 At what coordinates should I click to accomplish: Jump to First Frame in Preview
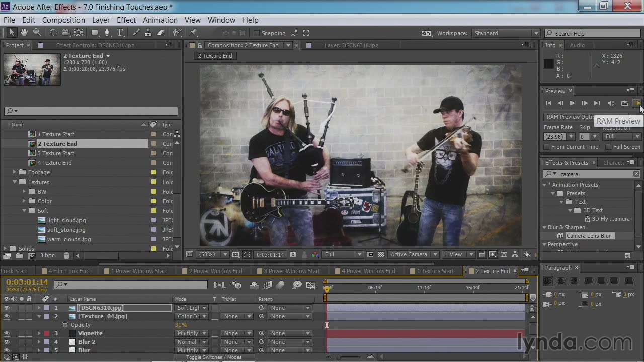pyautogui.click(x=548, y=103)
